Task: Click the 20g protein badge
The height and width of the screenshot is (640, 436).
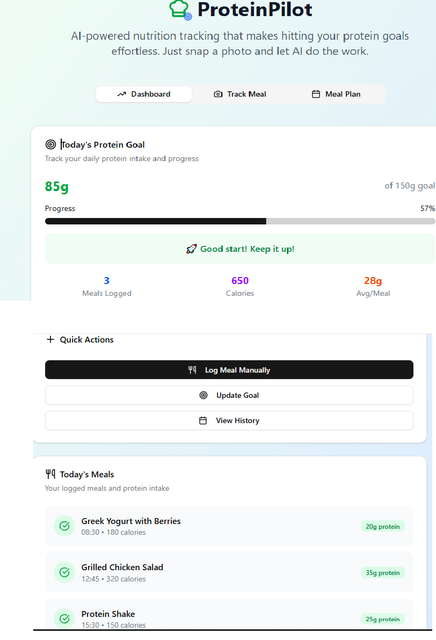Action: [383, 527]
